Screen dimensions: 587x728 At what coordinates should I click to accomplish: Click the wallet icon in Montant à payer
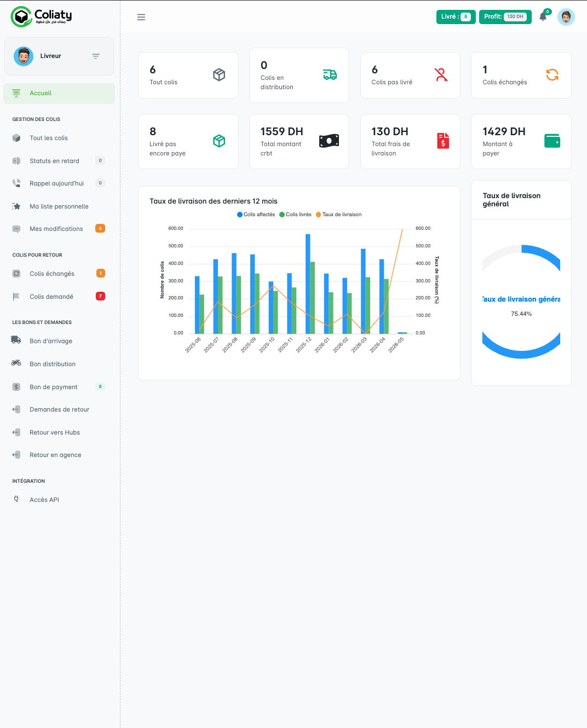(x=552, y=141)
